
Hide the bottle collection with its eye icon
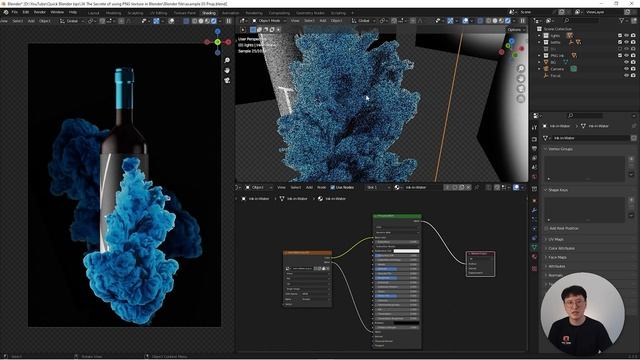[x=627, y=42]
